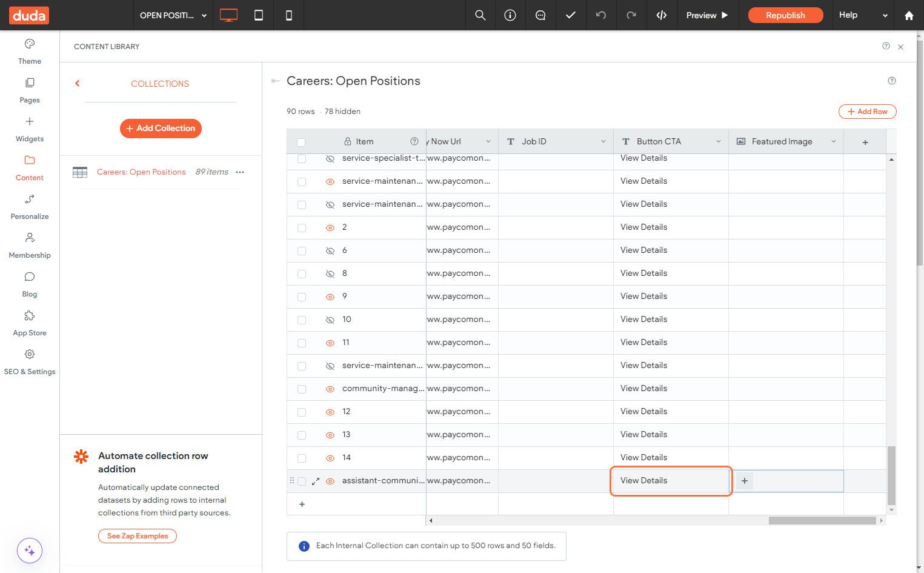Open developer mode code icon
The height and width of the screenshot is (573, 924).
click(x=662, y=15)
